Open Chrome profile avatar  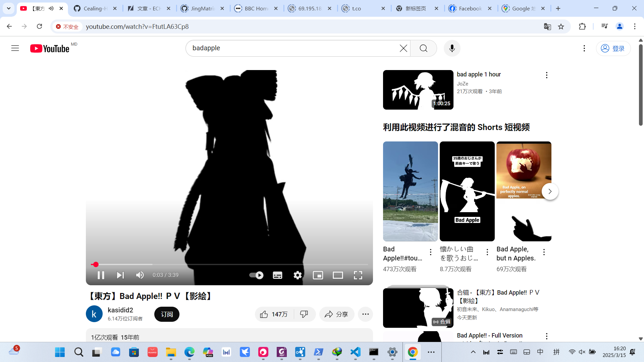tap(620, 26)
